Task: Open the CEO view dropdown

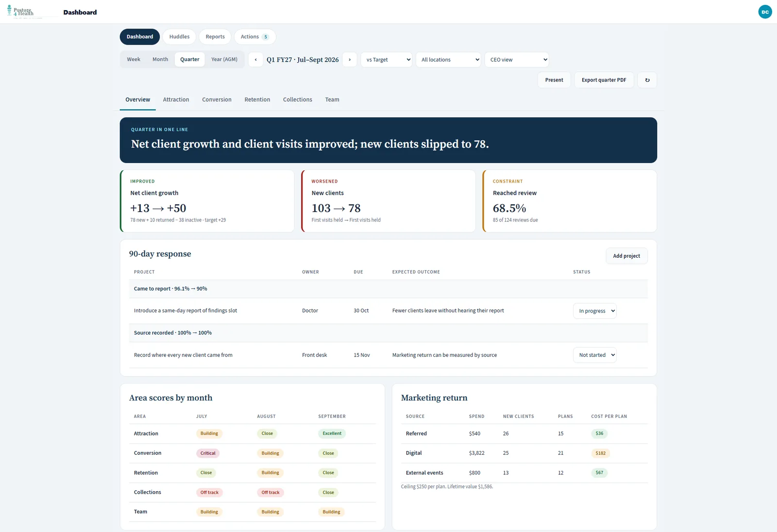Action: [x=517, y=60]
